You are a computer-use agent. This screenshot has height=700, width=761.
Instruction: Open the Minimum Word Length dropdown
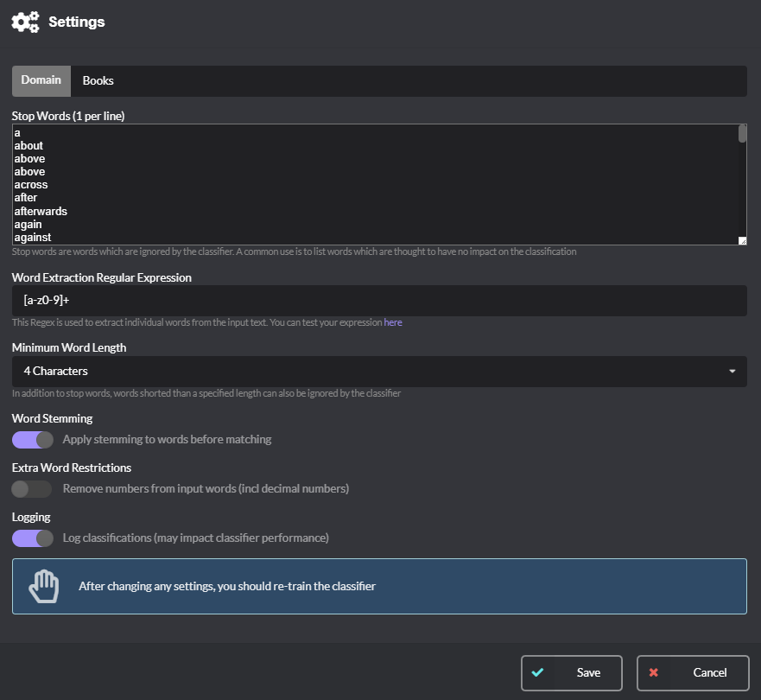coord(378,371)
